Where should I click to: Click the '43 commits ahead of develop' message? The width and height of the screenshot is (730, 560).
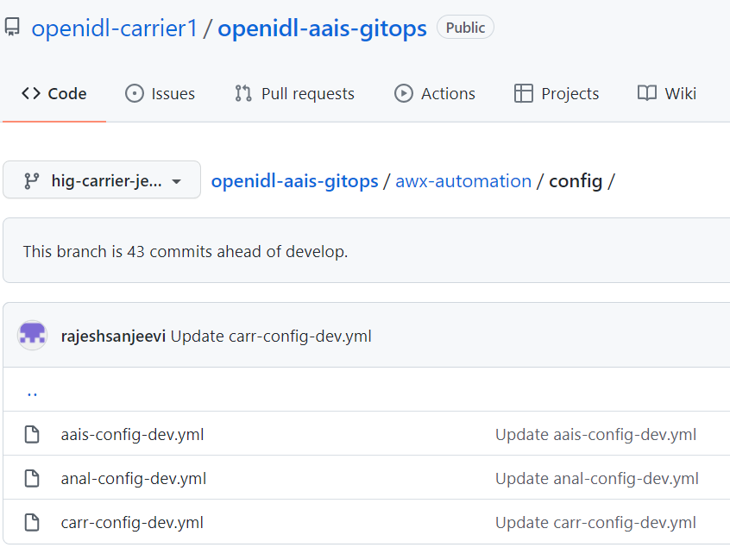pos(186,251)
